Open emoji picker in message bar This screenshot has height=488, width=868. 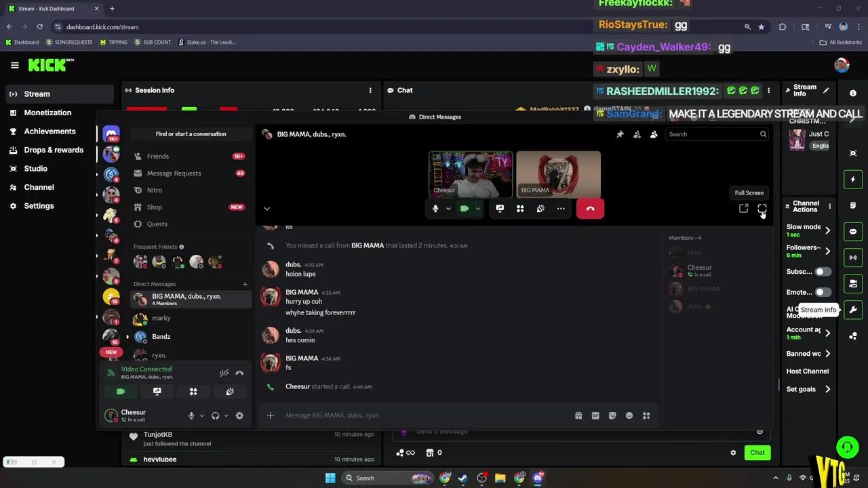coord(629,415)
